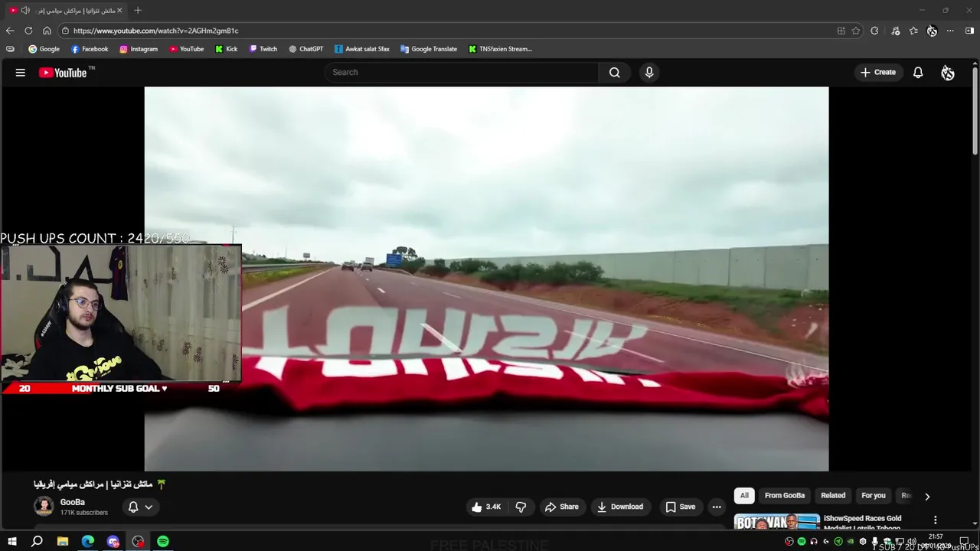Screen dimensions: 980x551
Task: Mute the tab via the speaker icon
Action: 25,10
